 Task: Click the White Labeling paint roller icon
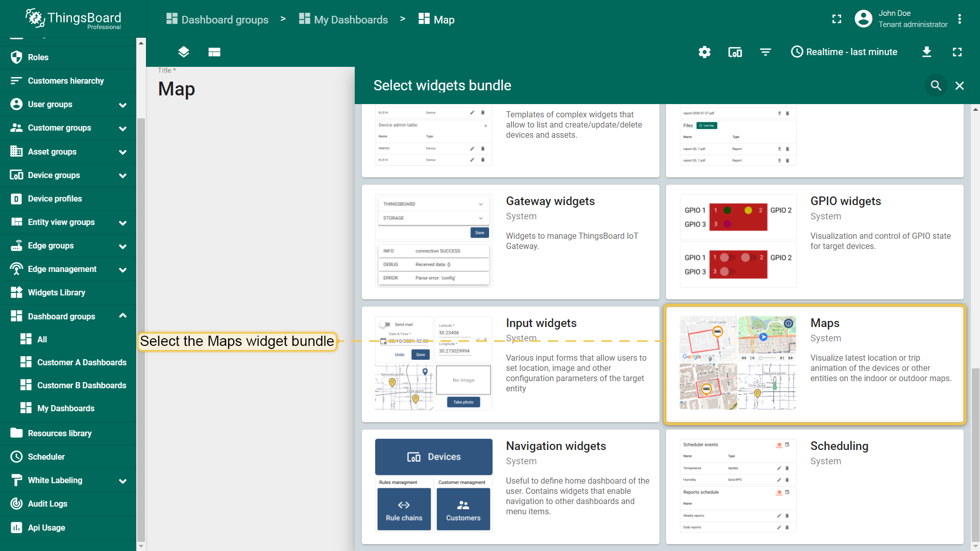(16, 480)
